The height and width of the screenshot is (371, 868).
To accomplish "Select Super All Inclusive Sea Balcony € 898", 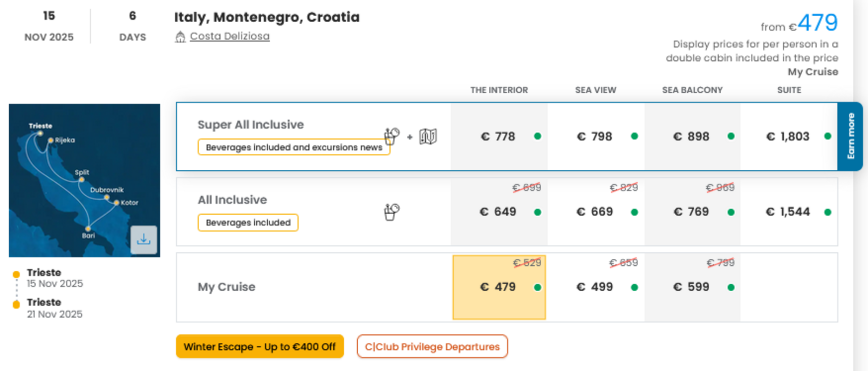I will pyautogui.click(x=692, y=136).
